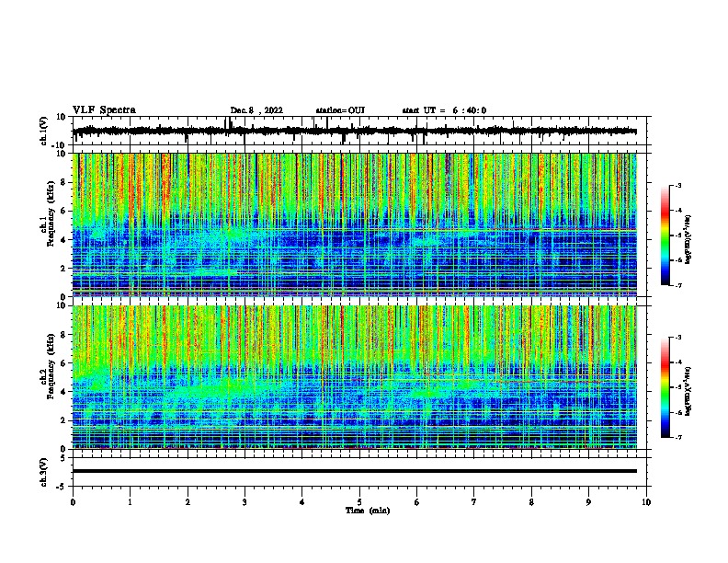The width and height of the screenshot is (728, 563).
Task: Click the "2" kHz tick of ch.2 spectrogram
Action: pyautogui.click(x=64, y=420)
